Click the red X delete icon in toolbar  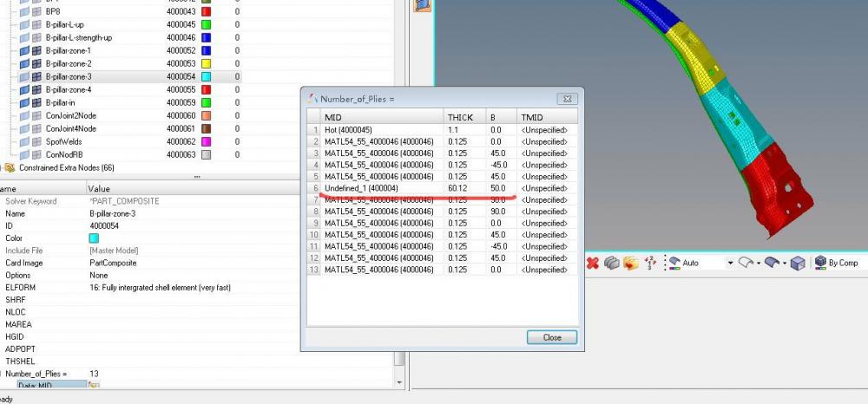click(592, 263)
